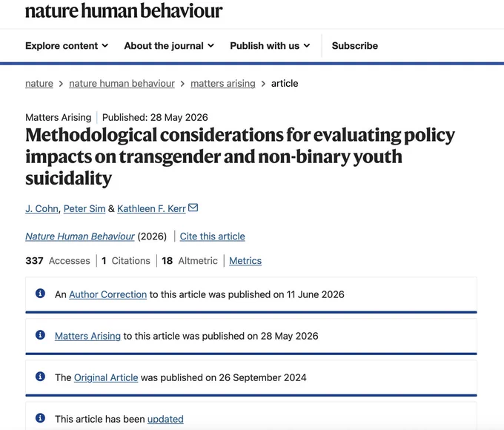Click the info icon beside the article updated notice

40,418
